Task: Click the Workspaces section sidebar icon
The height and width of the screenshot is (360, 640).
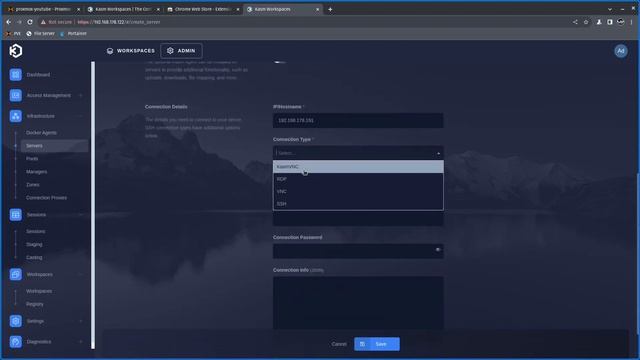Action: 16,274
